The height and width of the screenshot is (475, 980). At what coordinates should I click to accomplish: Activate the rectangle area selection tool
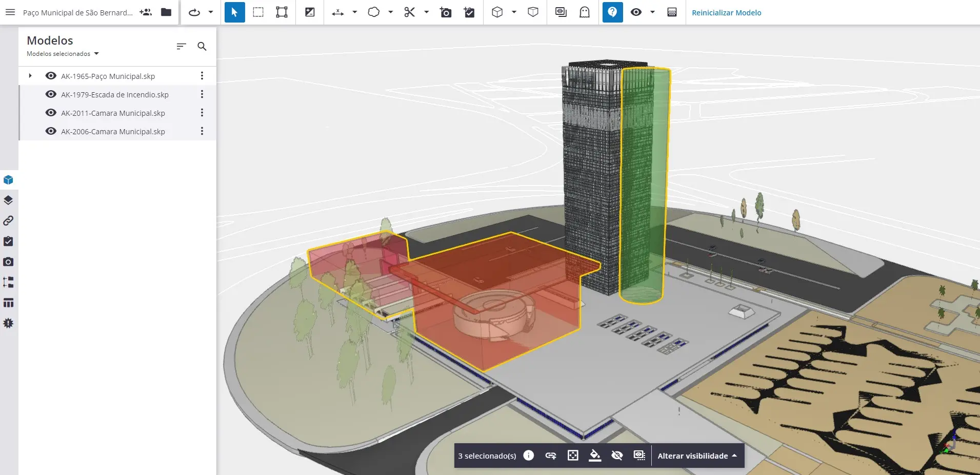pyautogui.click(x=258, y=12)
